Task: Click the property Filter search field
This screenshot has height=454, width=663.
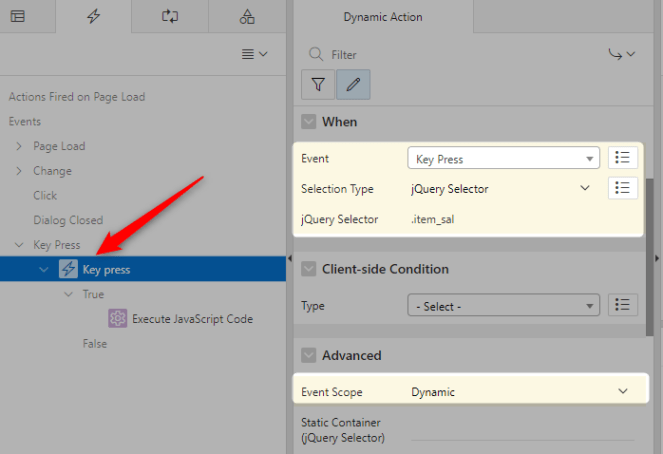Action: 450,55
